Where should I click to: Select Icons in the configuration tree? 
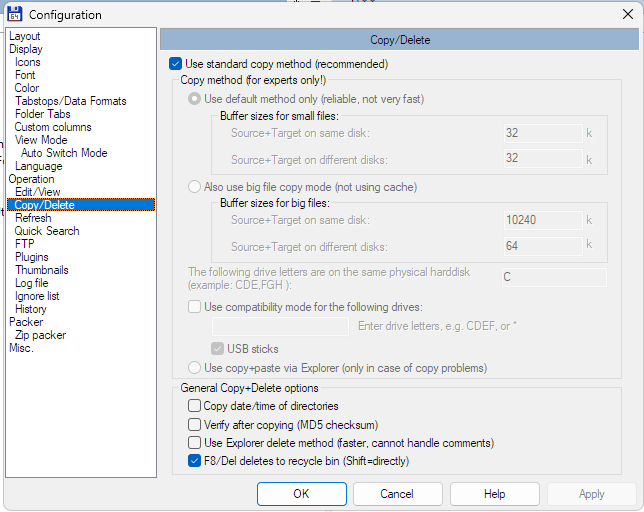[28, 62]
